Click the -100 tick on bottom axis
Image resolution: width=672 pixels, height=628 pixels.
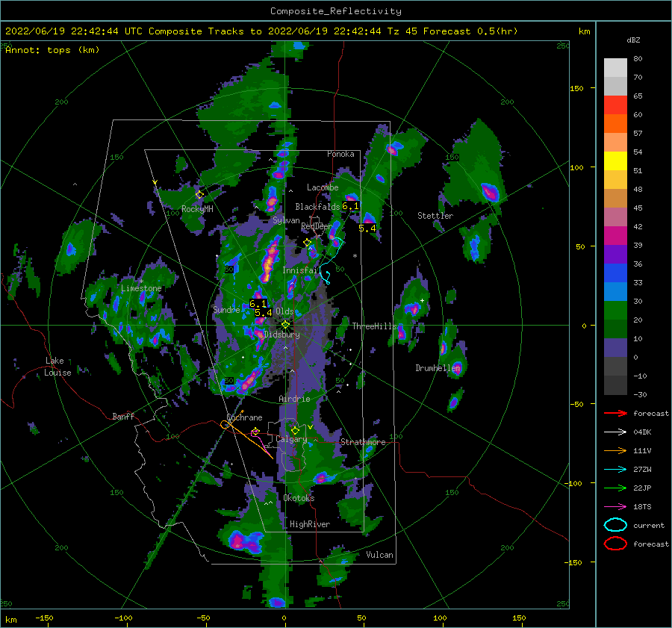point(123,618)
